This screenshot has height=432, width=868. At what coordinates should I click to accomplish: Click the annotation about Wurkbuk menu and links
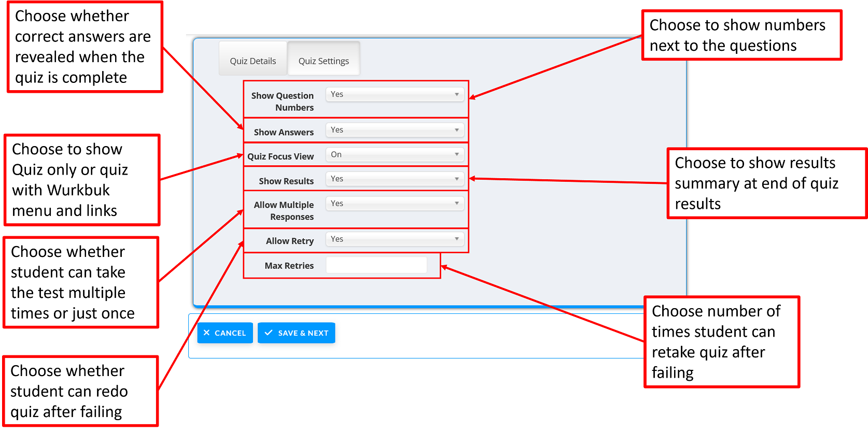[x=82, y=180]
